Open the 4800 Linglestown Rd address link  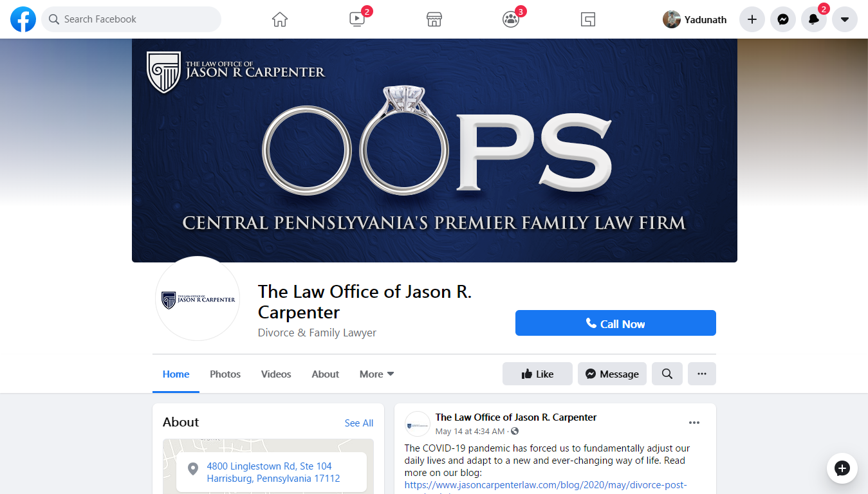point(273,472)
